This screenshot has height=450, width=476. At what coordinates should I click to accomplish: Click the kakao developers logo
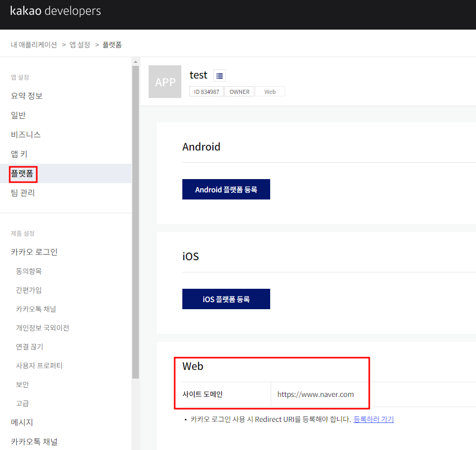coord(56,11)
